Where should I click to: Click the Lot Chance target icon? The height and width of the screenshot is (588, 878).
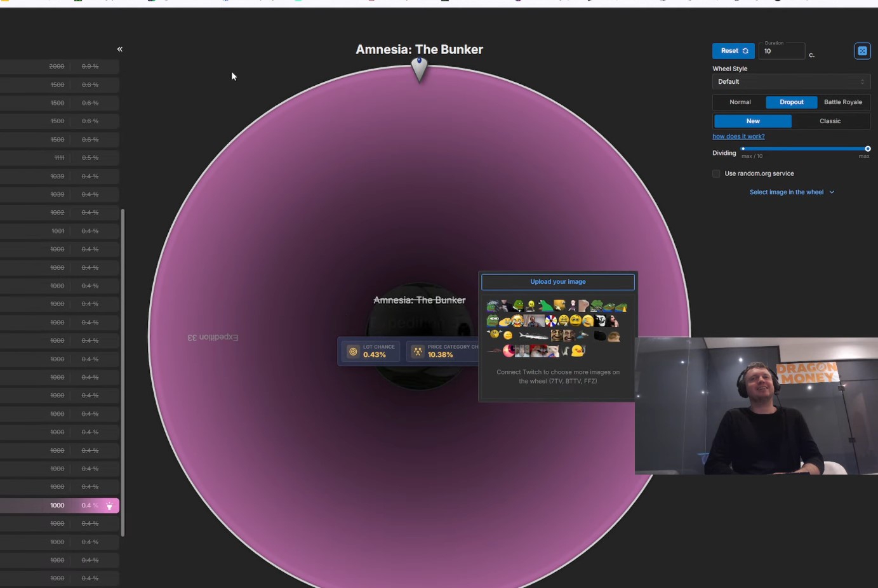point(353,351)
